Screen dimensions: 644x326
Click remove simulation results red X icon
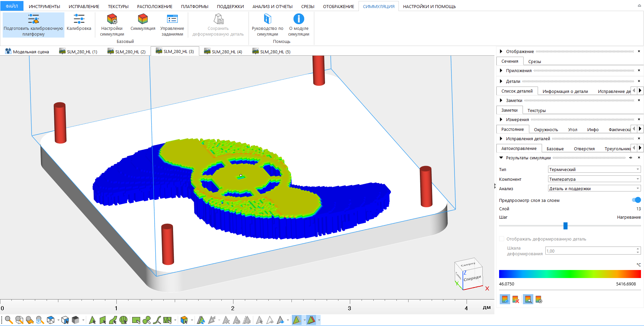click(516, 299)
